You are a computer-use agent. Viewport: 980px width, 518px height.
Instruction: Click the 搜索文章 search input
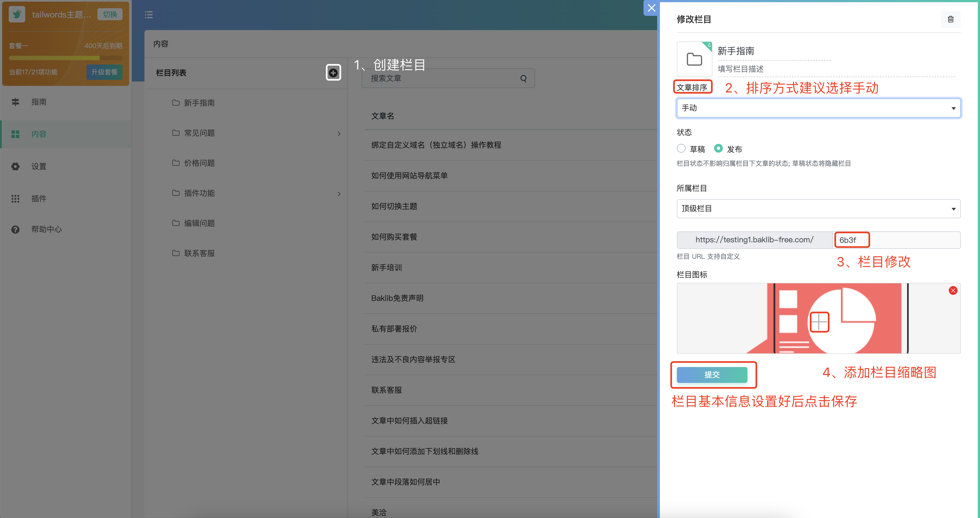tap(448, 78)
